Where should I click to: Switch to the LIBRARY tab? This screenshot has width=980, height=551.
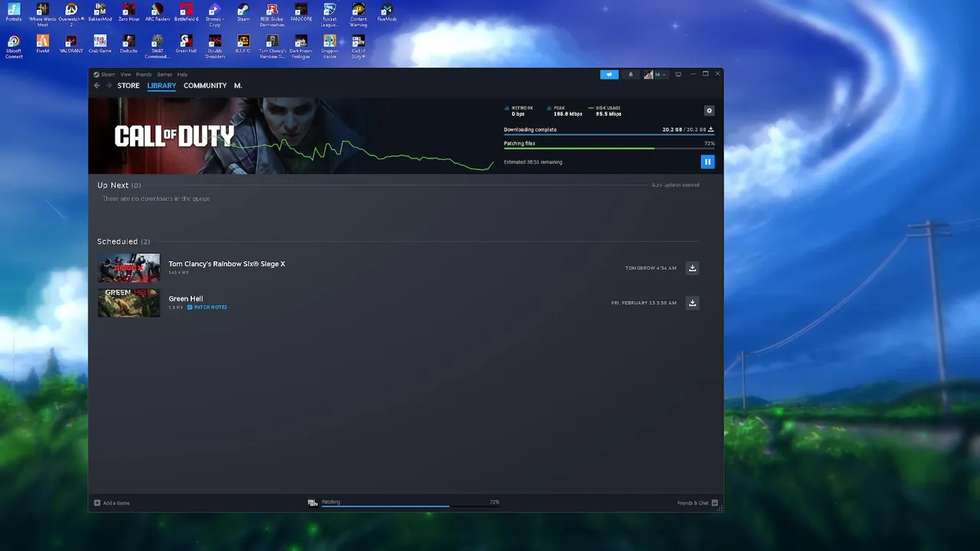pos(162,86)
